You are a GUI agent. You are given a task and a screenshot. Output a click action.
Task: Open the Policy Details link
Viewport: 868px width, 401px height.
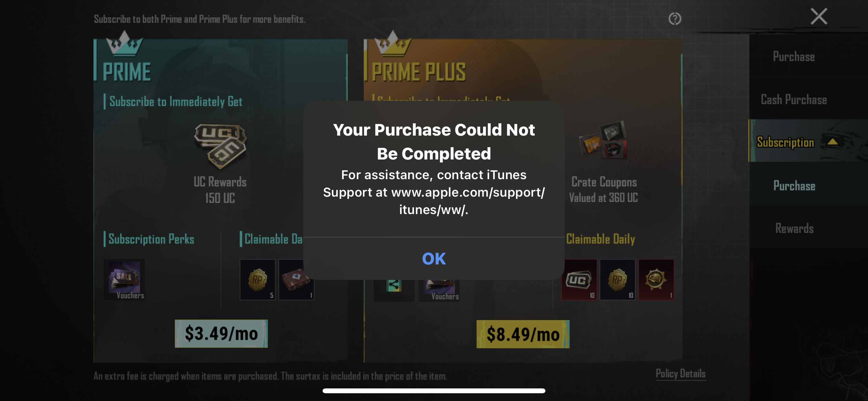click(680, 373)
